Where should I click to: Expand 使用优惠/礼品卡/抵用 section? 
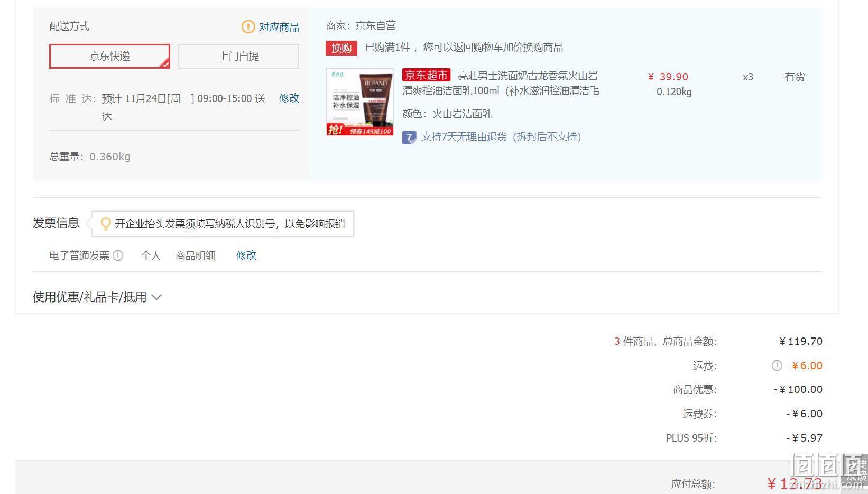click(x=97, y=297)
